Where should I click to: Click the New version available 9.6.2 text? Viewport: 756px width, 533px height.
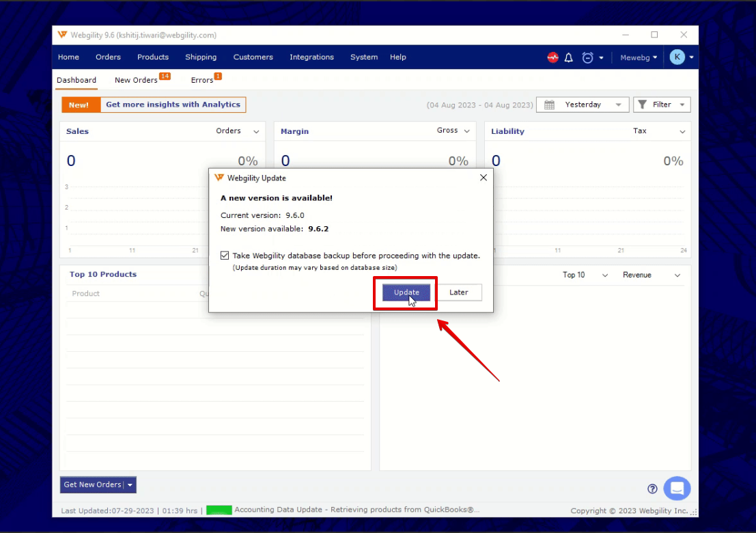(275, 229)
